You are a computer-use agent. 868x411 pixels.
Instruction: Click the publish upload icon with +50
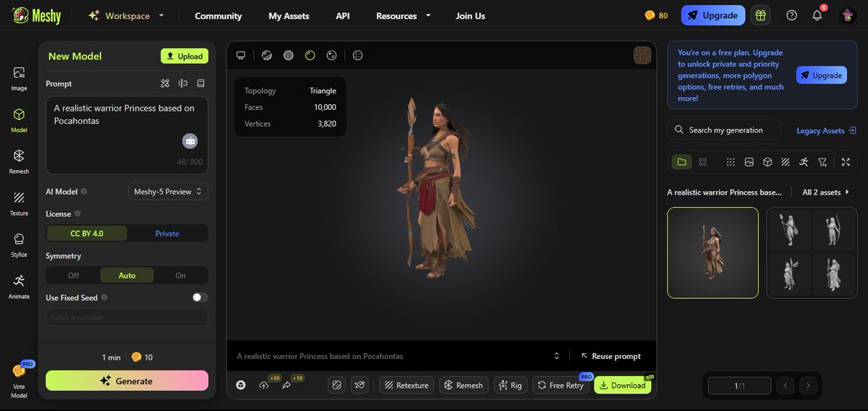[264, 385]
